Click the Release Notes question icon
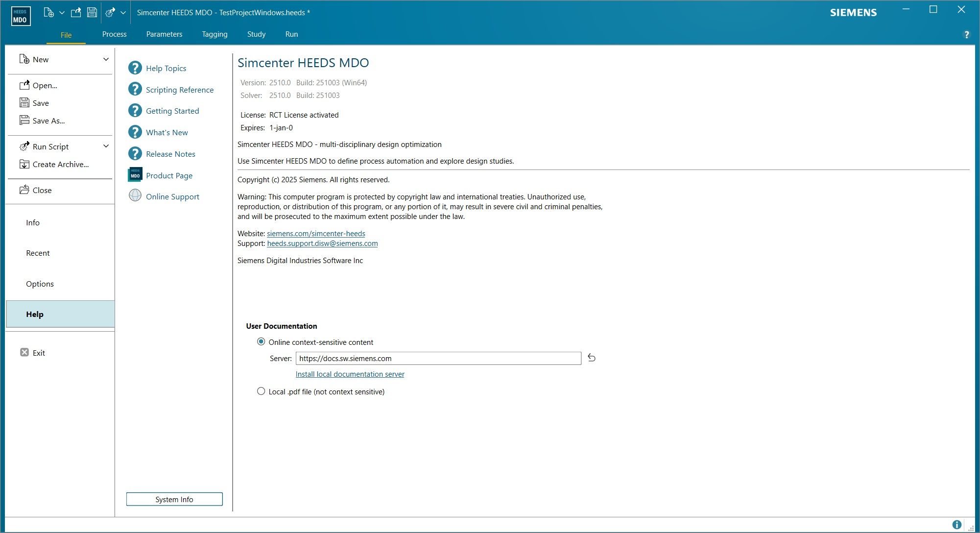980x533 pixels. (135, 153)
